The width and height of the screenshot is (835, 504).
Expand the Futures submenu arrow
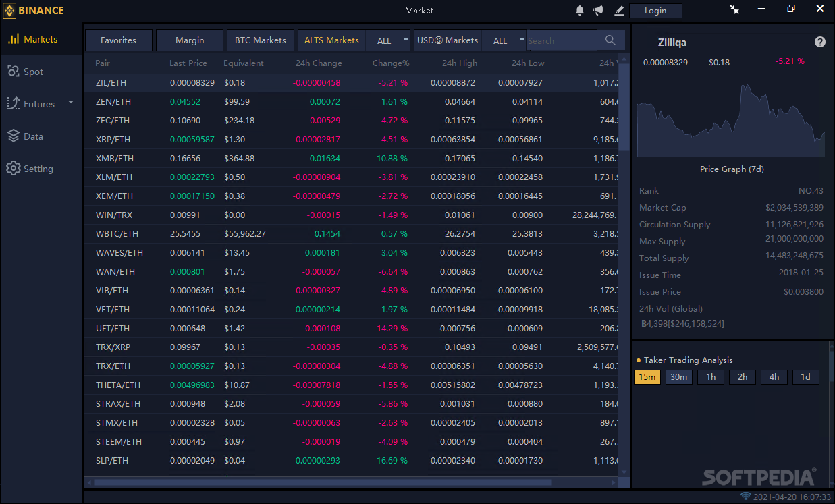[x=71, y=103]
